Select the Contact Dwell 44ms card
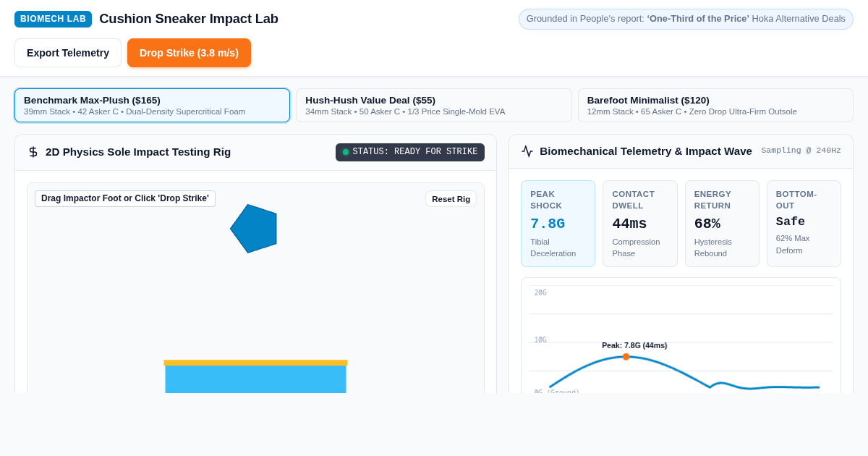 639,224
